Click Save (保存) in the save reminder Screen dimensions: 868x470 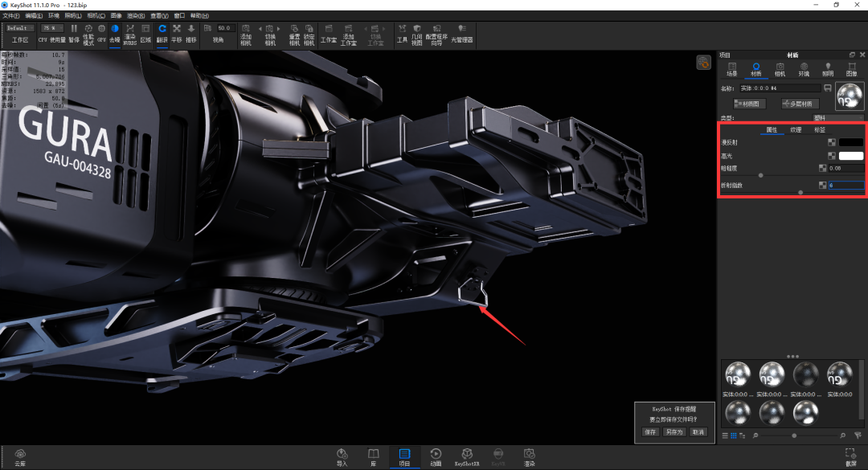(x=650, y=432)
